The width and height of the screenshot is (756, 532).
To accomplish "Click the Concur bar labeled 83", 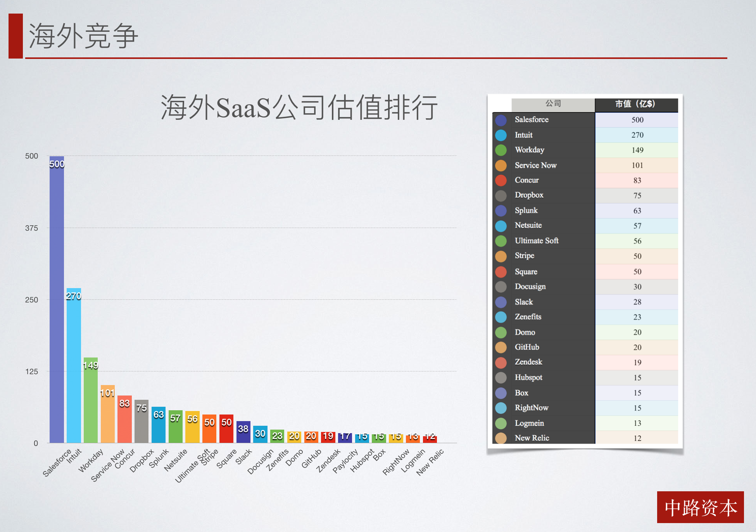I will click(x=124, y=419).
